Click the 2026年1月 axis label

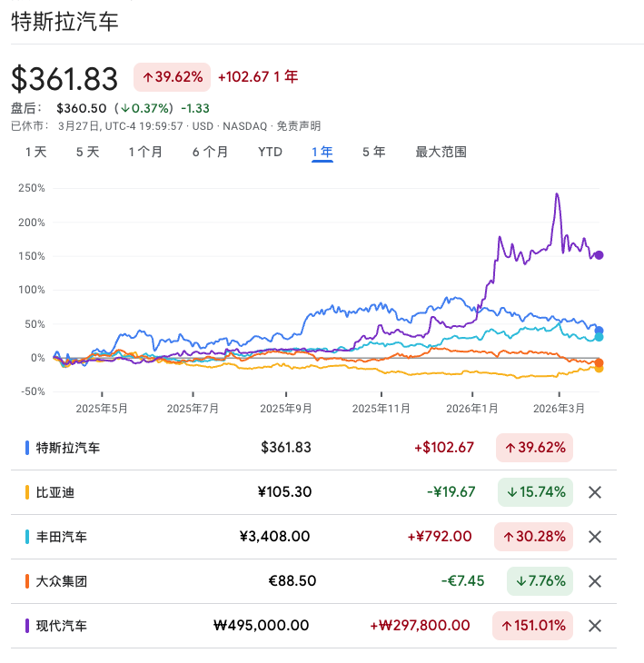click(x=472, y=409)
